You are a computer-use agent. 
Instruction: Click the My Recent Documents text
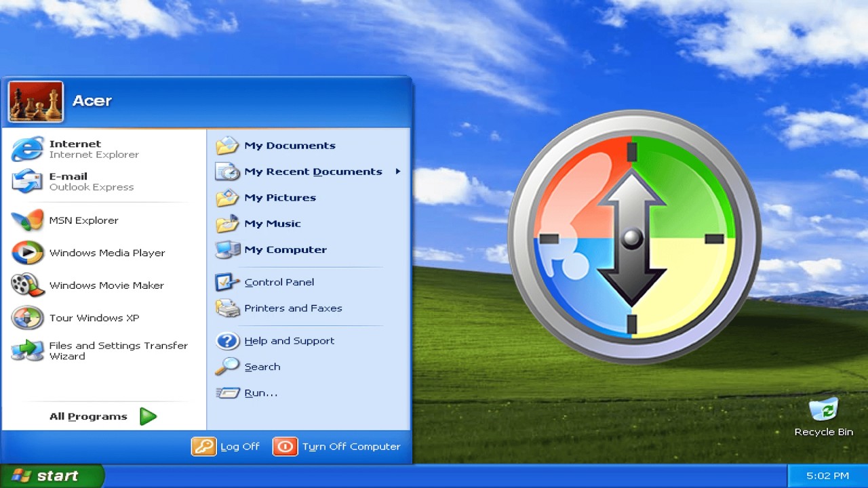(313, 171)
